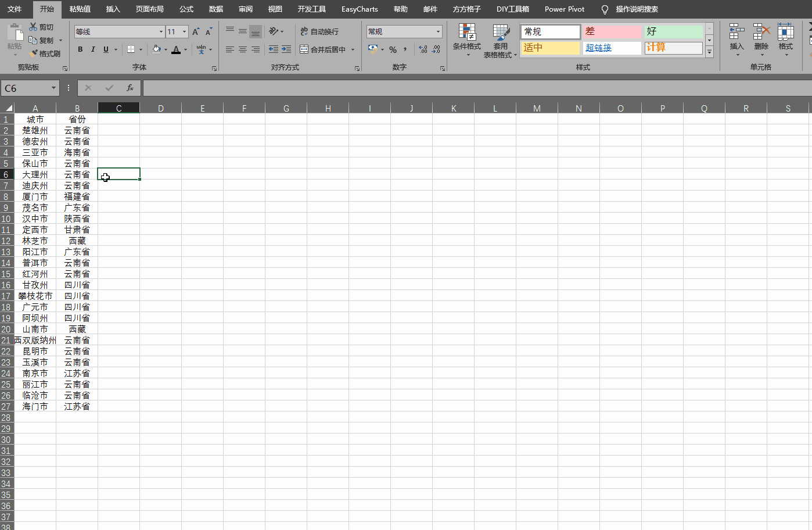Click the Delete cells (删除) icon
The width and height of the screenshot is (812, 530).
(761, 31)
